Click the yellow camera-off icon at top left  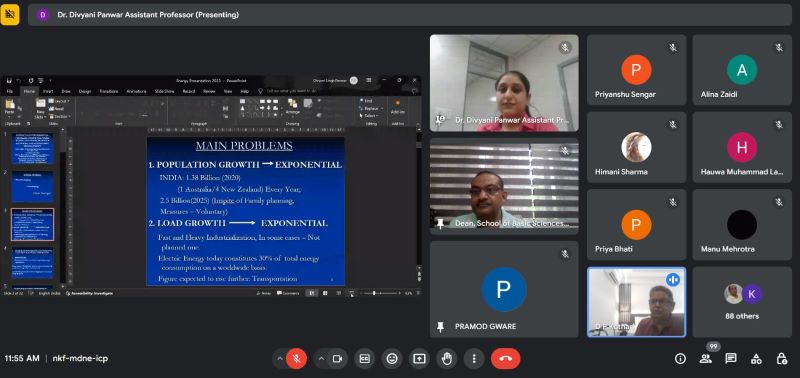[x=10, y=15]
